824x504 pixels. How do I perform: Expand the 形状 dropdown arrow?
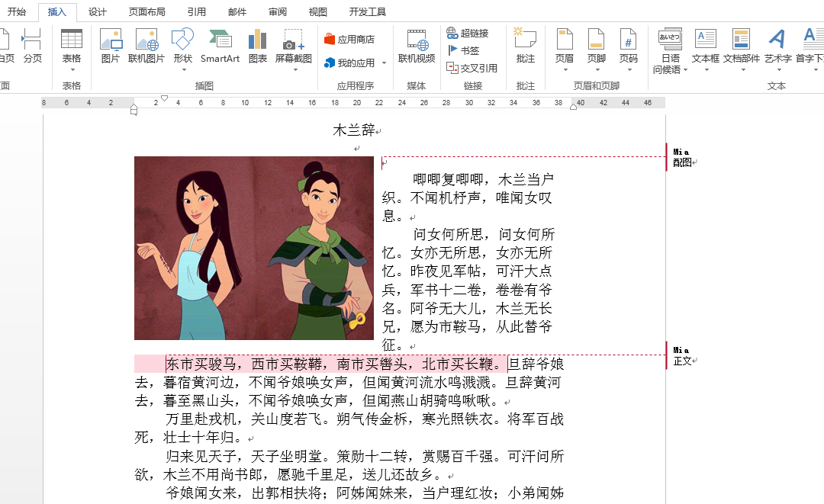(183, 70)
